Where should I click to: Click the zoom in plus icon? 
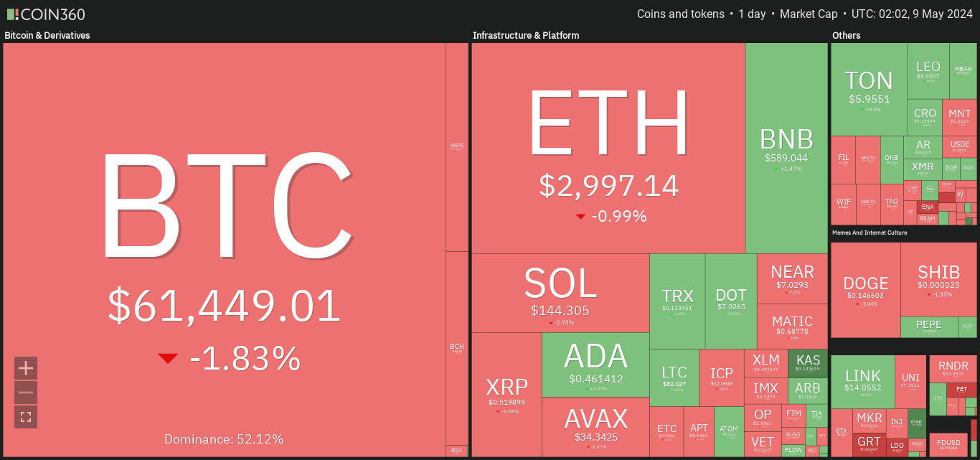click(26, 368)
